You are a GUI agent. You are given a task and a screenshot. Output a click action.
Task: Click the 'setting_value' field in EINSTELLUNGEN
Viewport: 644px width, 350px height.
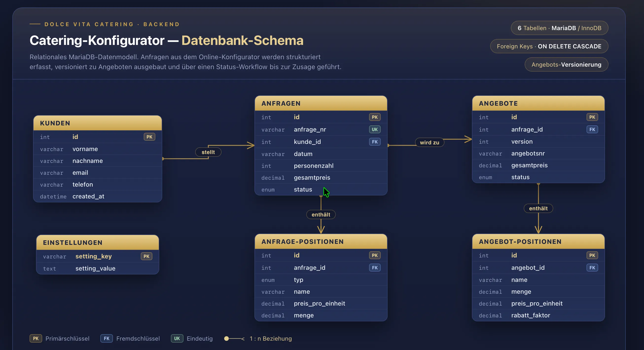pyautogui.click(x=97, y=268)
